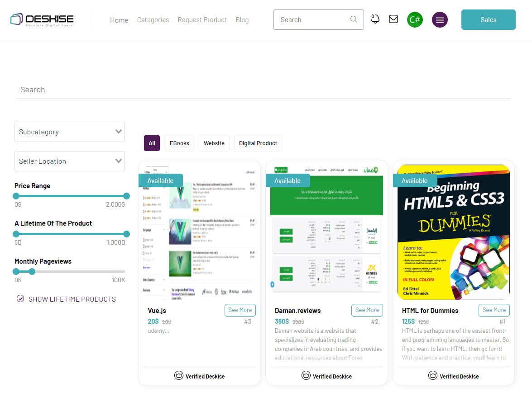Viewport: 532px width, 407px height.
Task: Toggle Show Lifetime Products checkbox
Action: 20,298
